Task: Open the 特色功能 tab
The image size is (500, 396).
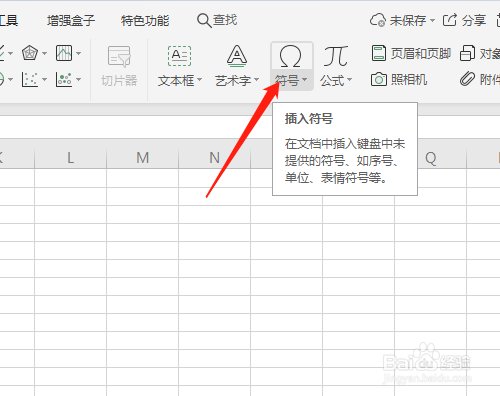Action: coord(145,21)
